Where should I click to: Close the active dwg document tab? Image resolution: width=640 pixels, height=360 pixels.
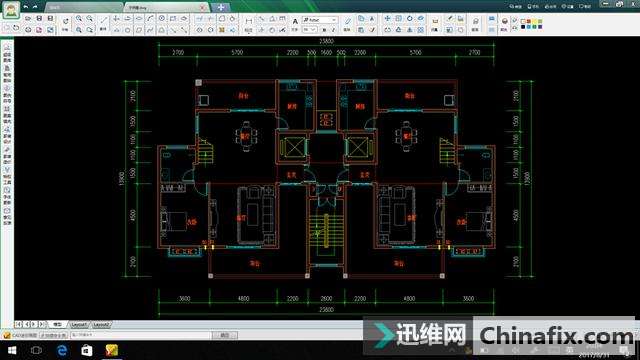[202, 8]
